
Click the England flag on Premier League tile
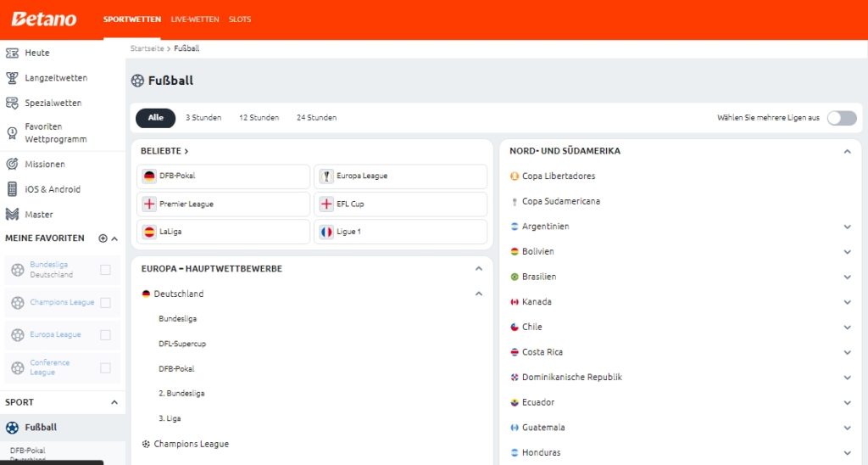coord(149,204)
